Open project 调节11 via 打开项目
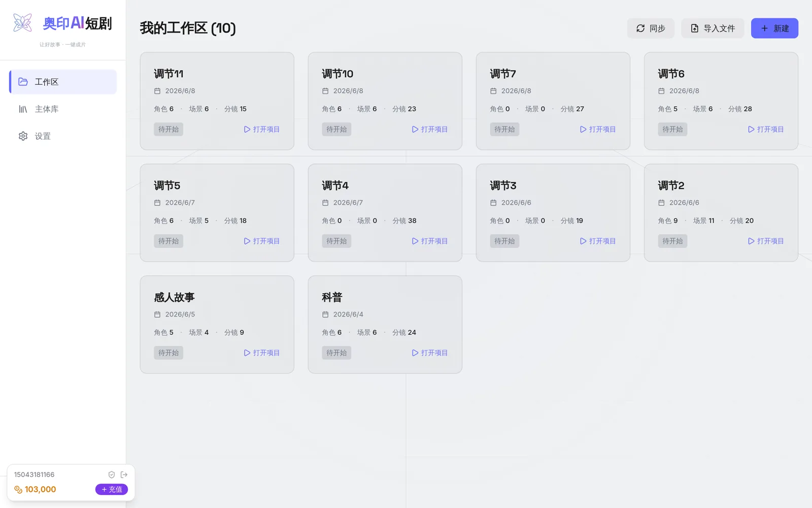 262,129
